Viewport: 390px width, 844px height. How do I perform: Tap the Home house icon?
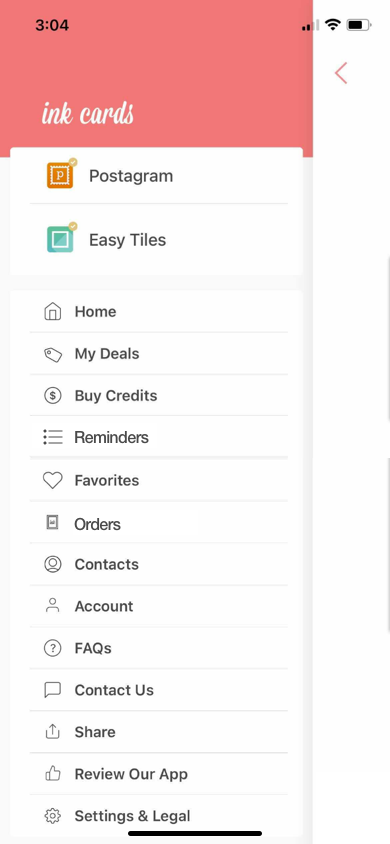tap(52, 312)
